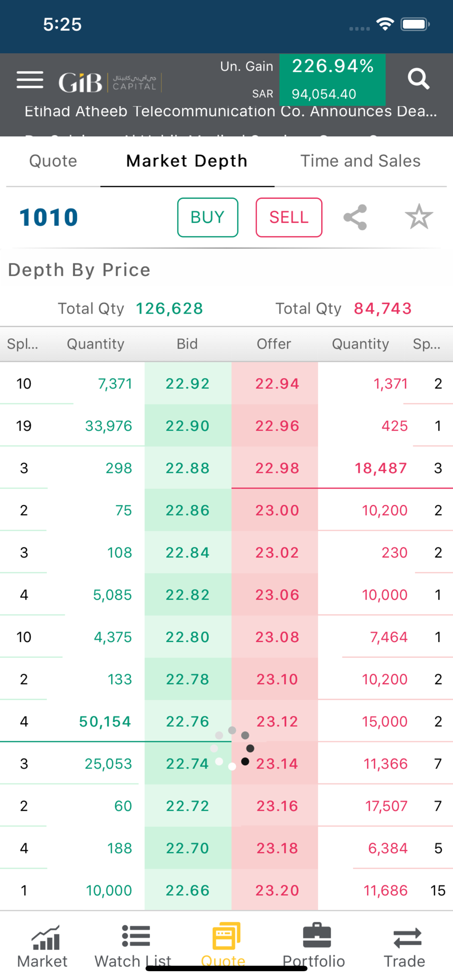The image size is (453, 980).
Task: Select the Market Depth tab
Action: [187, 161]
